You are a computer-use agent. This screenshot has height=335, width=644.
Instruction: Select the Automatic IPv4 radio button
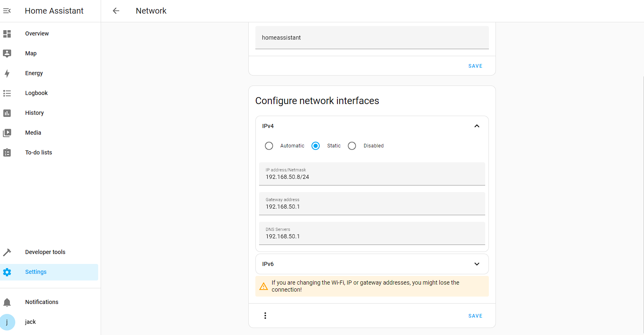[269, 146]
